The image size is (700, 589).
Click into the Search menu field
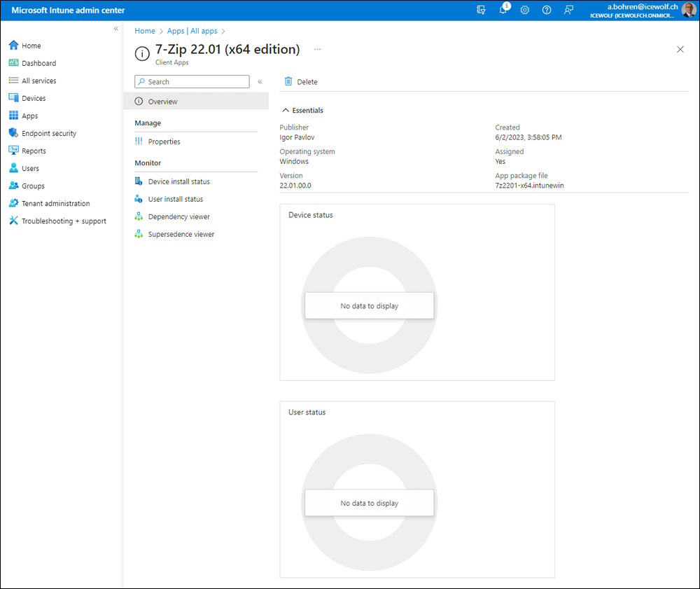192,82
